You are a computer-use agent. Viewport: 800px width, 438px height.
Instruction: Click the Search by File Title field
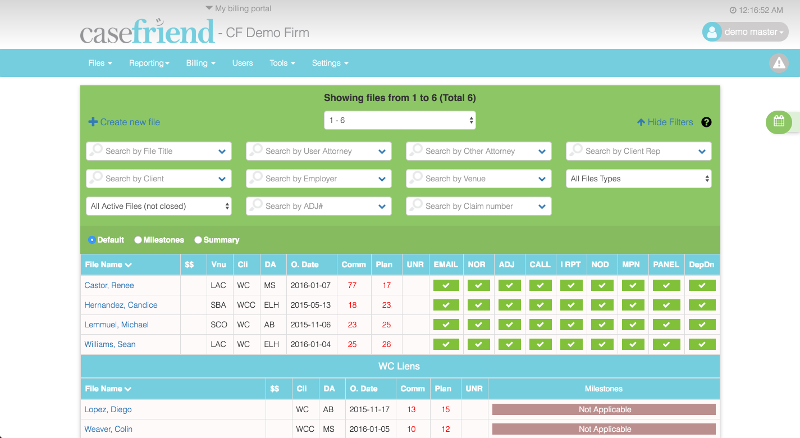tap(159, 151)
